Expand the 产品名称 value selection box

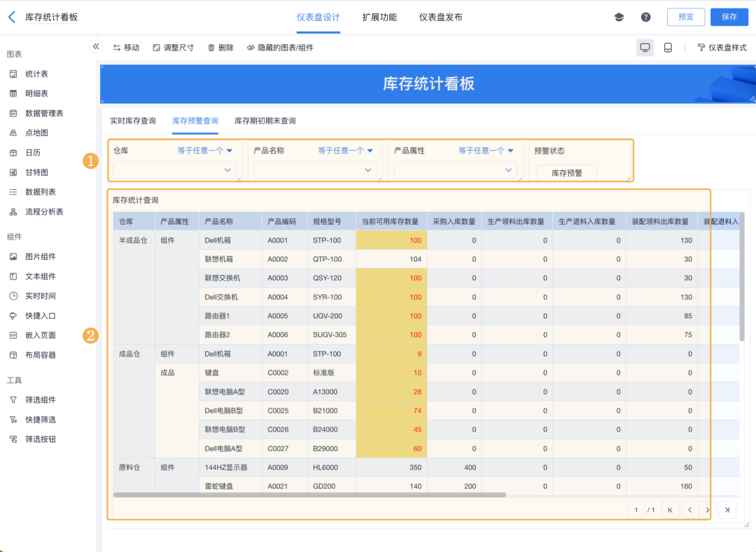pyautogui.click(x=315, y=170)
